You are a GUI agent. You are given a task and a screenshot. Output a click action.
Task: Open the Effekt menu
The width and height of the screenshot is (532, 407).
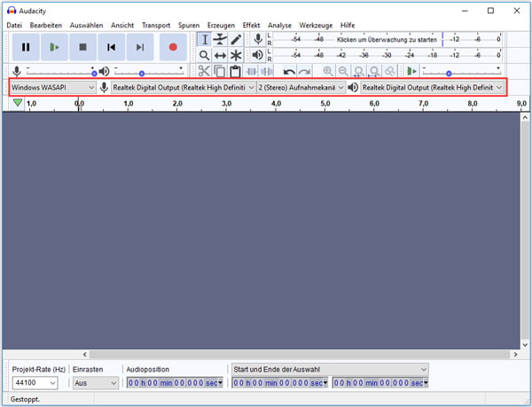point(251,25)
